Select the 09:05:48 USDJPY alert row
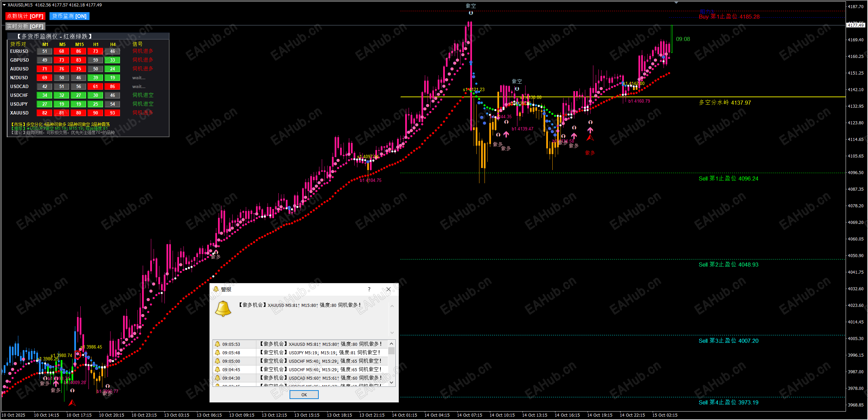This screenshot has height=420, width=868. click(302, 353)
